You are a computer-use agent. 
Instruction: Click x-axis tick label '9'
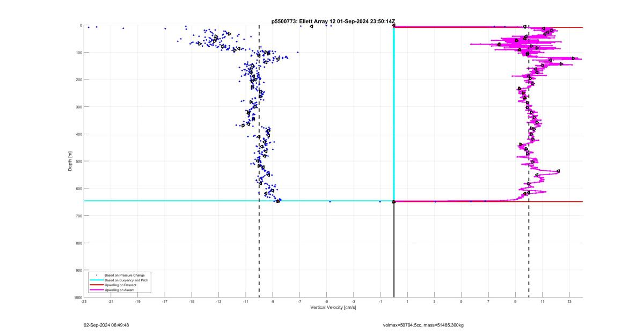click(x=515, y=302)
